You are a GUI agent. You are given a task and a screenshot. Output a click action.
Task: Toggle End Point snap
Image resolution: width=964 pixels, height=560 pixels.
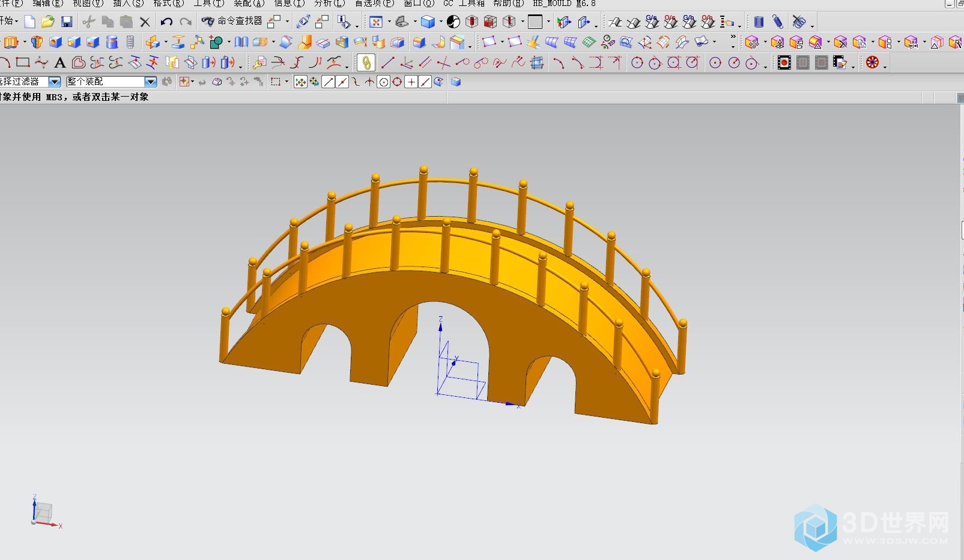point(328,82)
